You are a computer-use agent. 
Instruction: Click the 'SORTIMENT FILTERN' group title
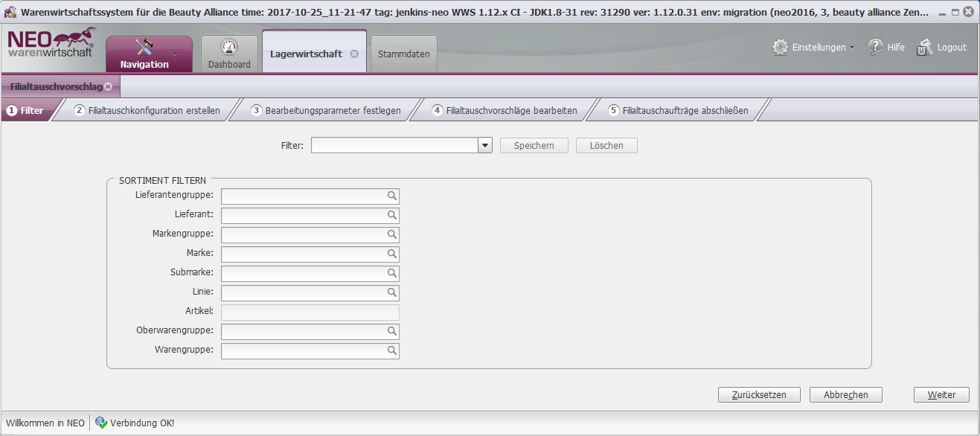coord(163,180)
